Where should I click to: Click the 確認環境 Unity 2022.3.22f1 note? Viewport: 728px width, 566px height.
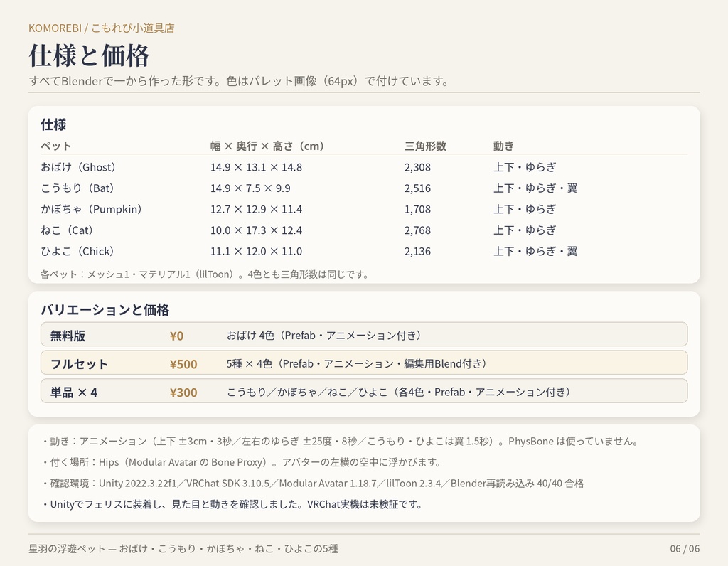pos(313,484)
